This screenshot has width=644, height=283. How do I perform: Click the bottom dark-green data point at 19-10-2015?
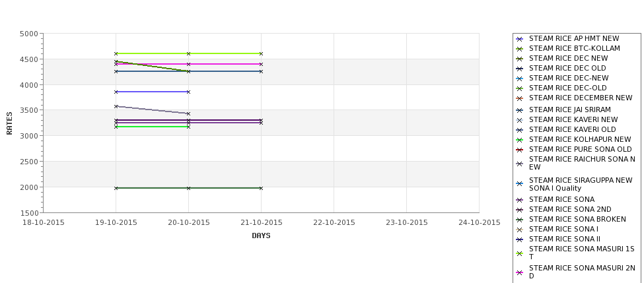click(x=116, y=188)
